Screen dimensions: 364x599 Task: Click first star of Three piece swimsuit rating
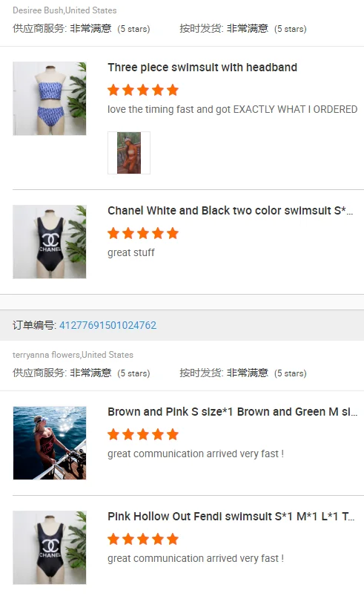[x=113, y=90]
